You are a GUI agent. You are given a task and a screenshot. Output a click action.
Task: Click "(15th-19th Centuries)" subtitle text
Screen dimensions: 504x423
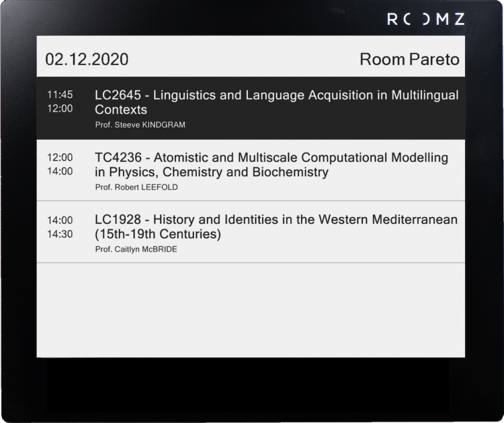(158, 234)
